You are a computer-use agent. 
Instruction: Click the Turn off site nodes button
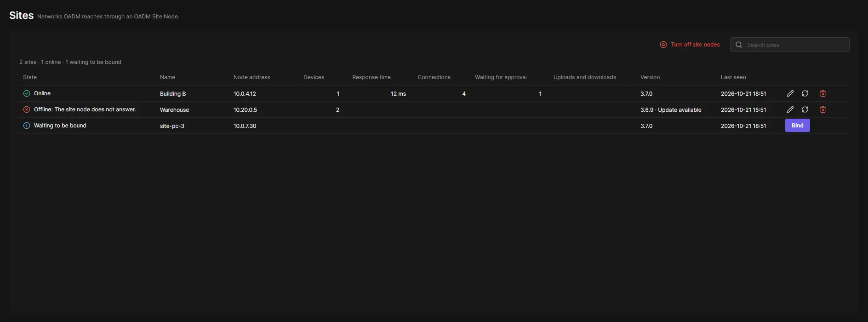point(690,45)
